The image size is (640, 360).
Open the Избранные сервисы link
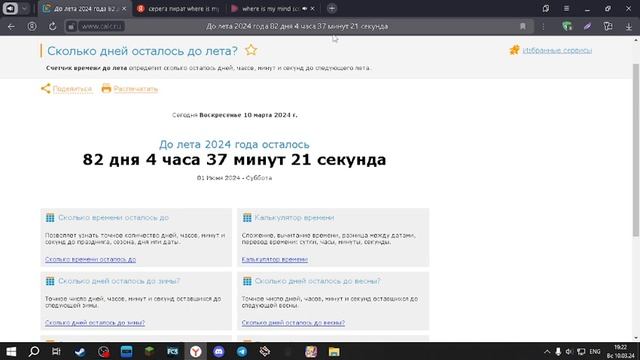pyautogui.click(x=557, y=51)
